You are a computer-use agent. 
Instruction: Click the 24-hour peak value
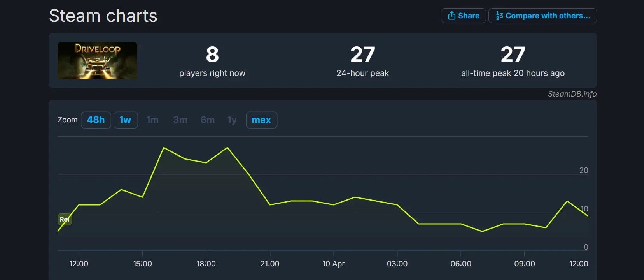point(362,55)
